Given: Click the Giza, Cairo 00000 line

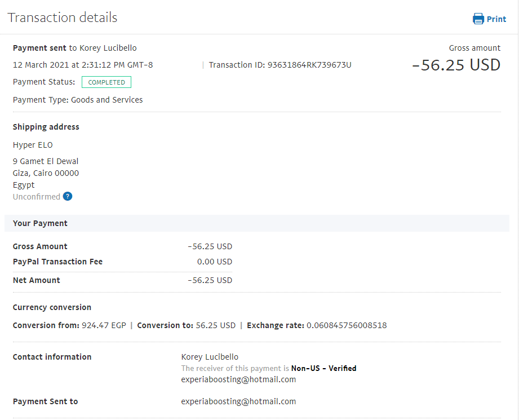Looking at the screenshot, I should pyautogui.click(x=46, y=173).
